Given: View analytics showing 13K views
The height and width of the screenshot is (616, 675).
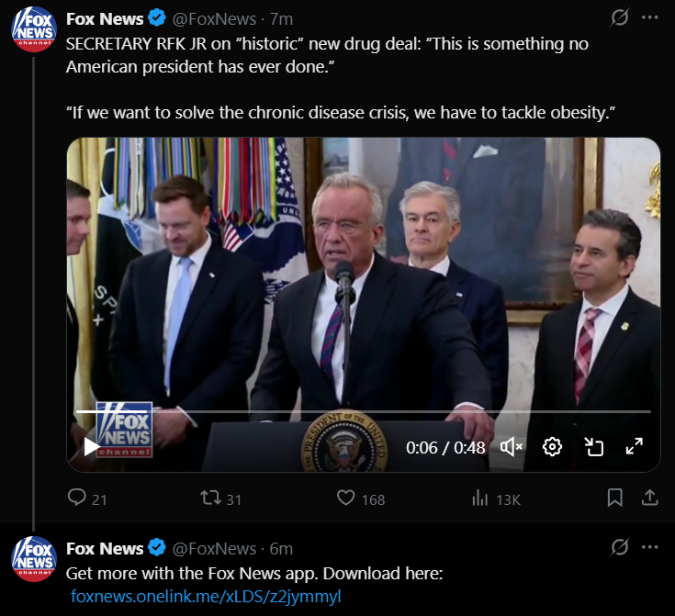Looking at the screenshot, I should click(x=479, y=498).
